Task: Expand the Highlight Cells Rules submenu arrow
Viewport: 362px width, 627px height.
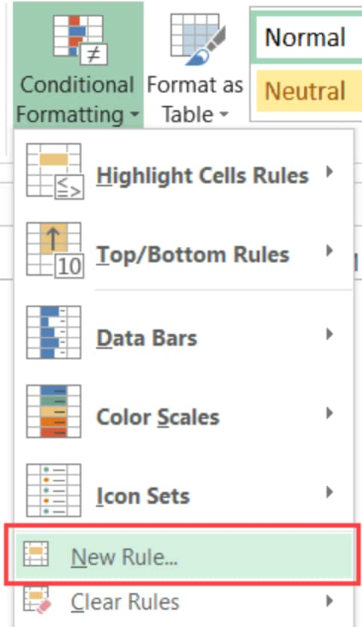Action: coord(330,172)
